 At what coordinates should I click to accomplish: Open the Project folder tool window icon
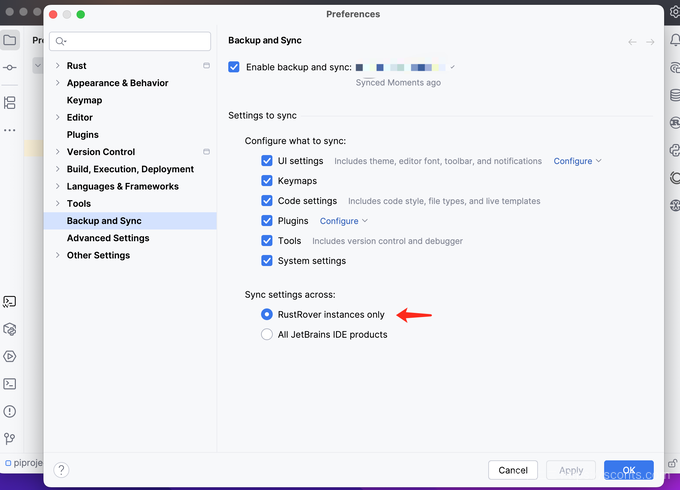coord(10,40)
